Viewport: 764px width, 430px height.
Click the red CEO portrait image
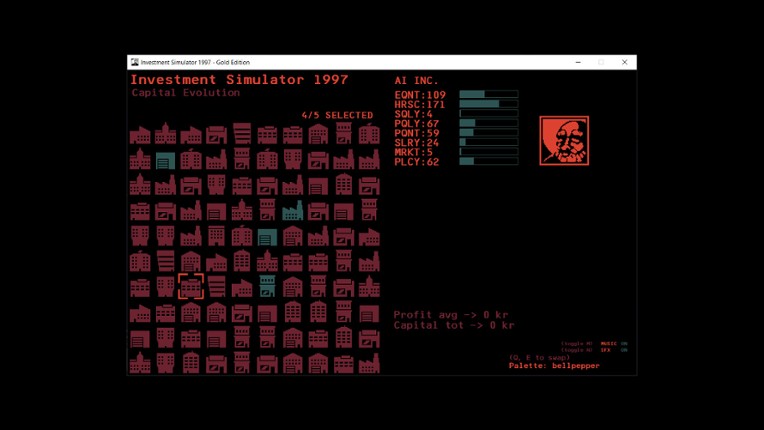(x=564, y=141)
